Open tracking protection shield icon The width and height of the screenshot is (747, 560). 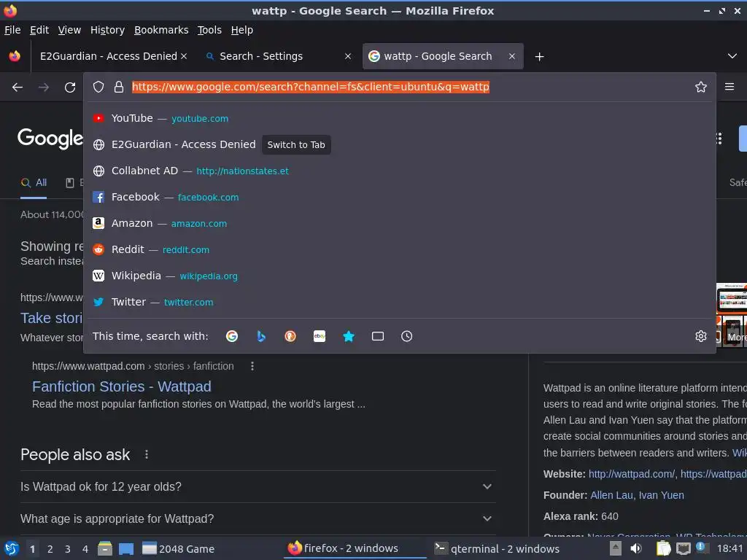click(98, 87)
